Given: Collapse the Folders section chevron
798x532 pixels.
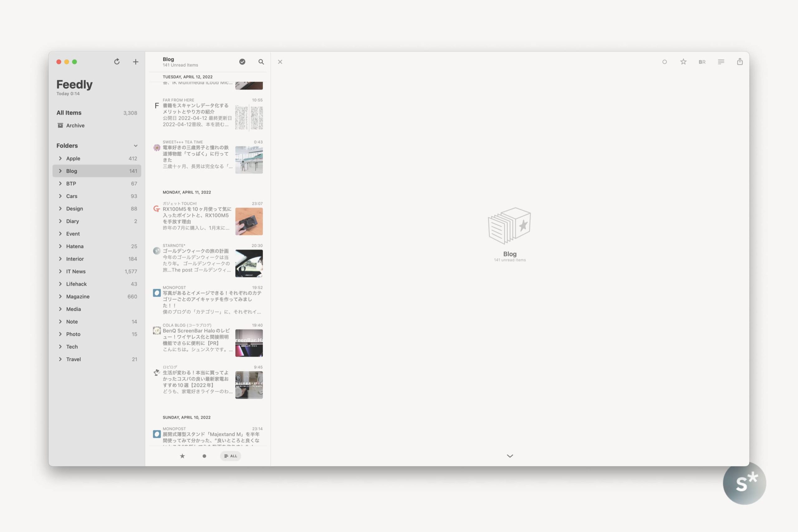Looking at the screenshot, I should (x=135, y=146).
